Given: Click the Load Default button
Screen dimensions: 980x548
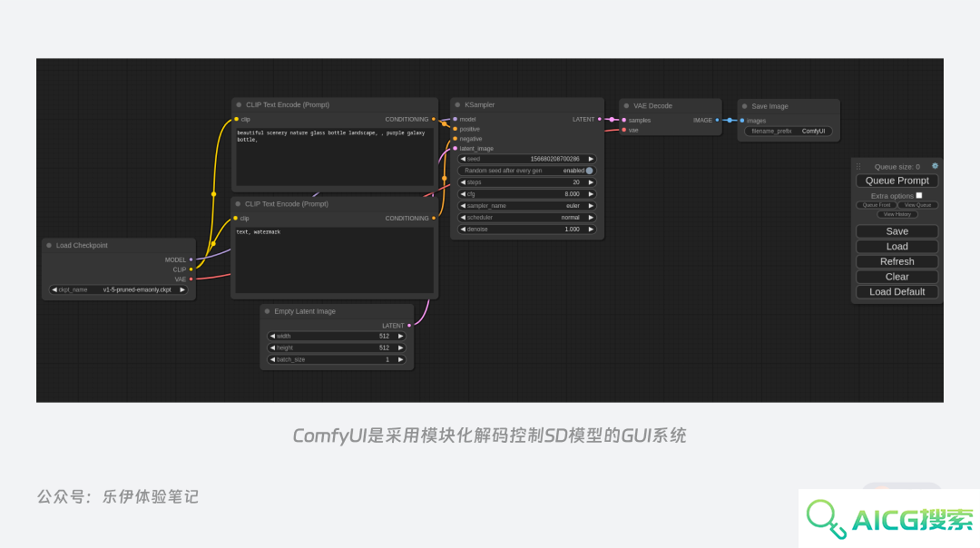Looking at the screenshot, I should pos(897,292).
